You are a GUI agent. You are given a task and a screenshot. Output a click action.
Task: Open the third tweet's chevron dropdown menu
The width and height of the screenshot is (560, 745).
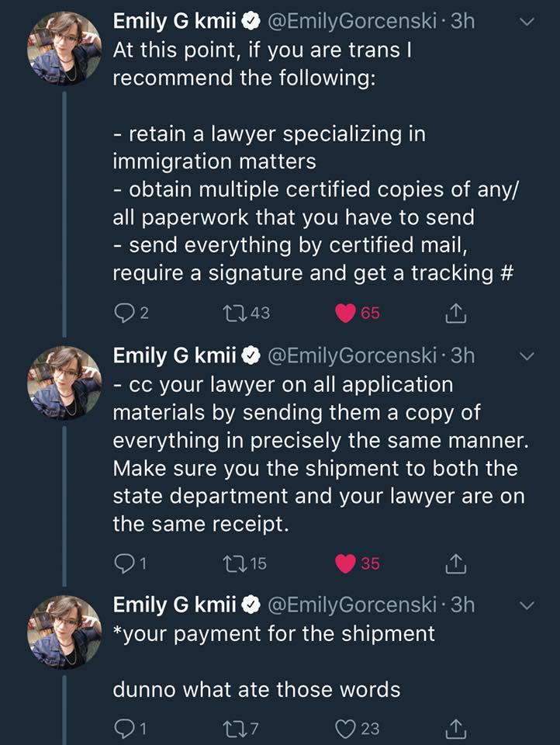pos(527,605)
